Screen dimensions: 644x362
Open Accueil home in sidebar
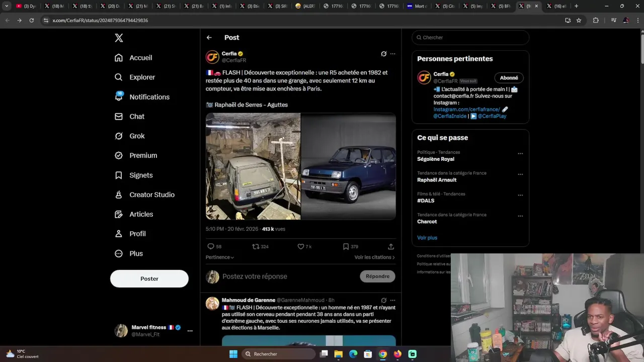click(133, 58)
